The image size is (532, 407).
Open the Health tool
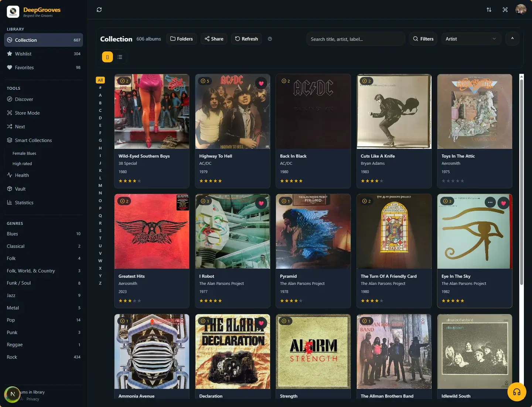point(44,175)
